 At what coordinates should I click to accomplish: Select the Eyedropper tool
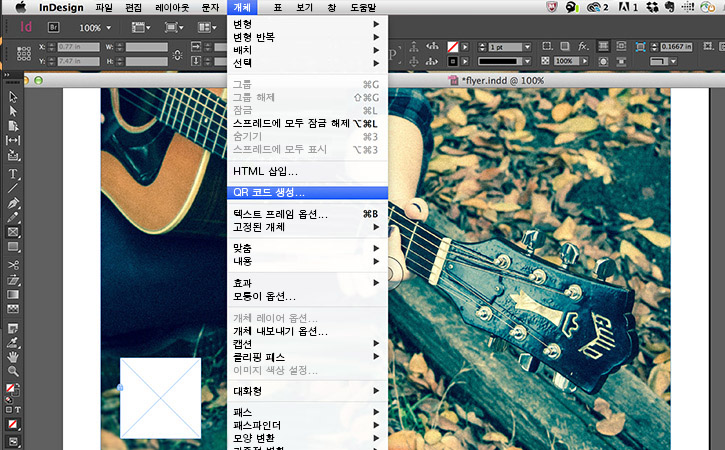tap(13, 343)
